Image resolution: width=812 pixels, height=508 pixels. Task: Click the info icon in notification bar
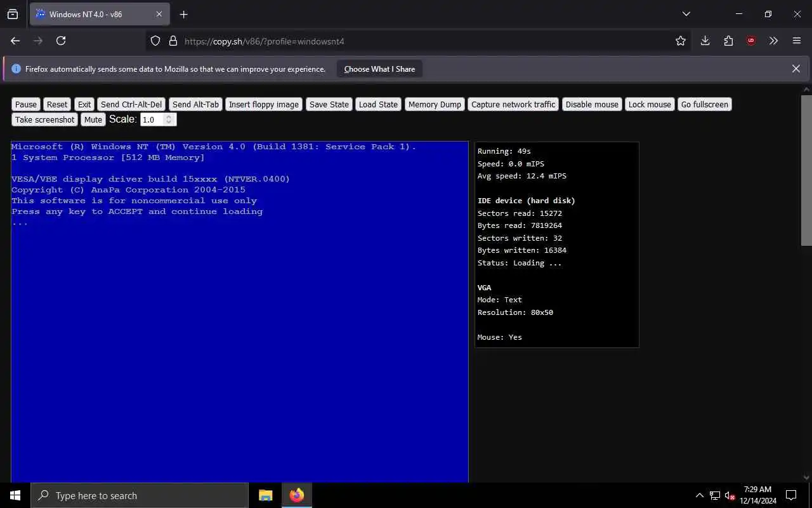click(x=16, y=69)
